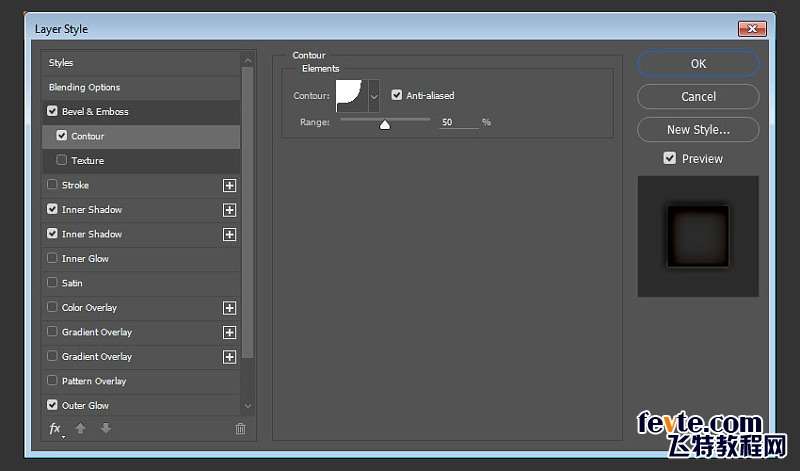This screenshot has height=471, width=800.
Task: Click the Range slider handle
Action: pos(385,125)
